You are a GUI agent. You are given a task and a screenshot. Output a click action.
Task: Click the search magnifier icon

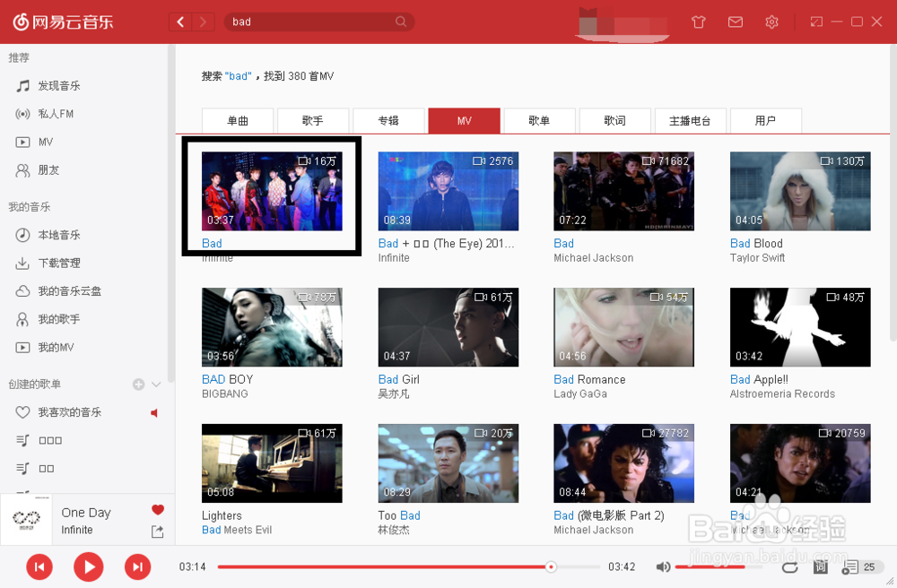tap(400, 22)
